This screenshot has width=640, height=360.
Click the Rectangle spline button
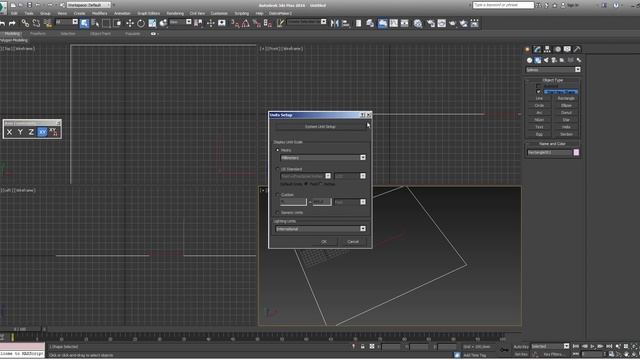pos(566,98)
